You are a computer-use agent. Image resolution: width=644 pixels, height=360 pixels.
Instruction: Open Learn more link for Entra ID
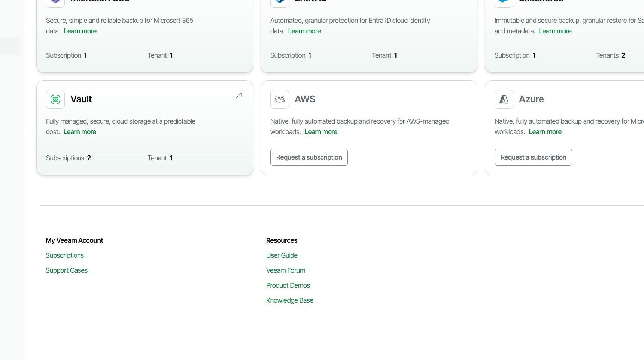(304, 31)
